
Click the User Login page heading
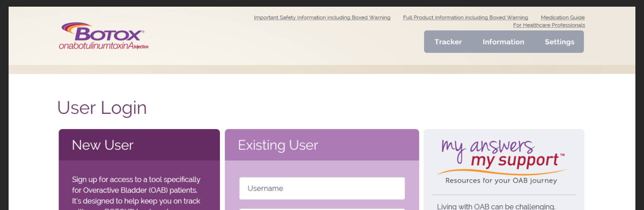coord(102,108)
